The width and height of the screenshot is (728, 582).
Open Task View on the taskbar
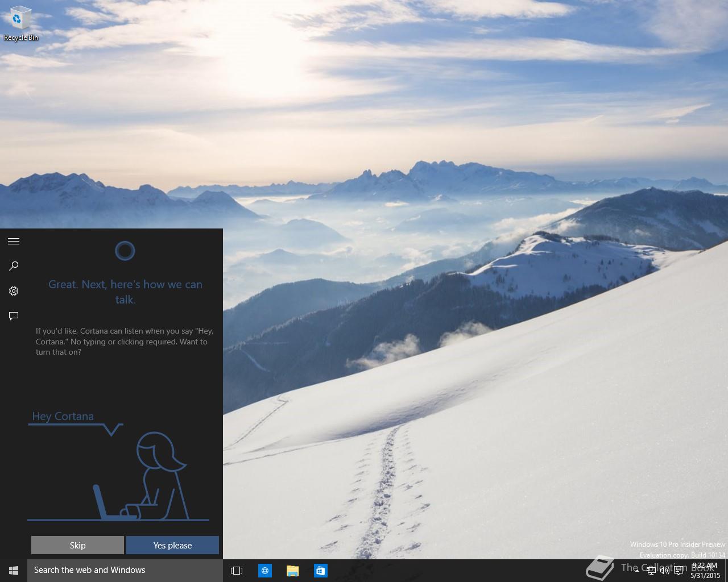(237, 571)
